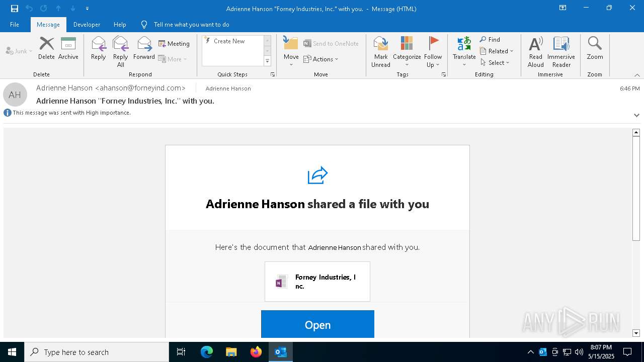Open the Categorize color menu
The height and width of the screenshot is (362, 644).
pos(407,51)
